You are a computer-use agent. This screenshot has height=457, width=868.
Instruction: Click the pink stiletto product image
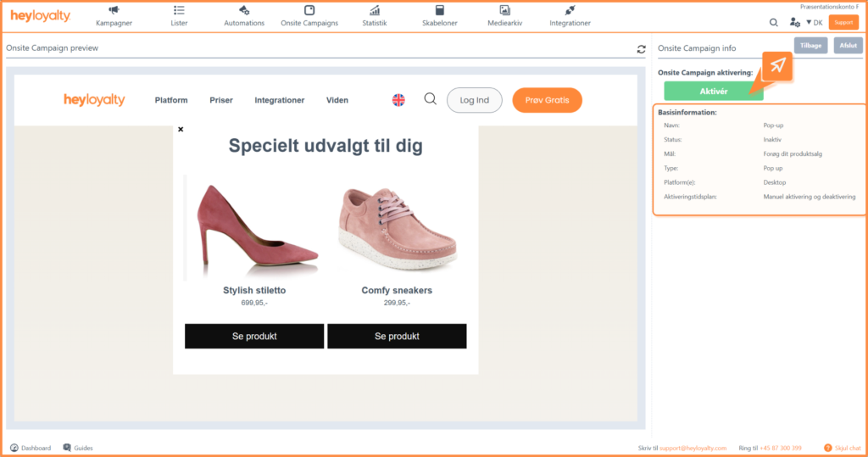click(253, 227)
